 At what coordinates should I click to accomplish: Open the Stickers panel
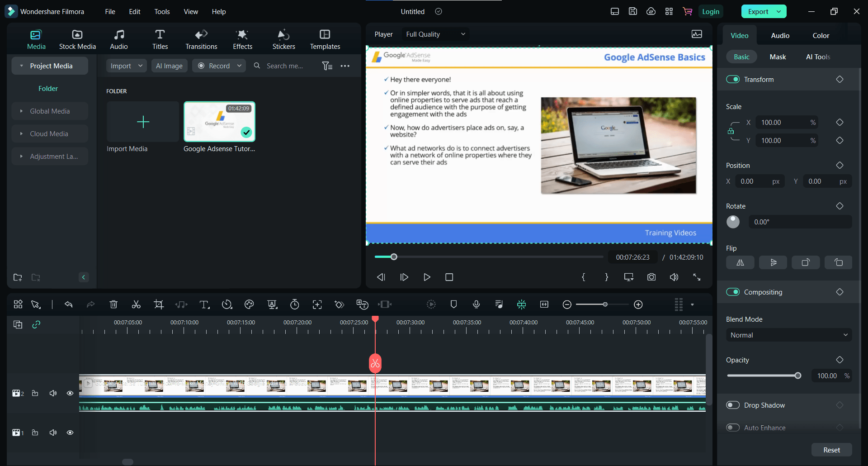[283, 40]
